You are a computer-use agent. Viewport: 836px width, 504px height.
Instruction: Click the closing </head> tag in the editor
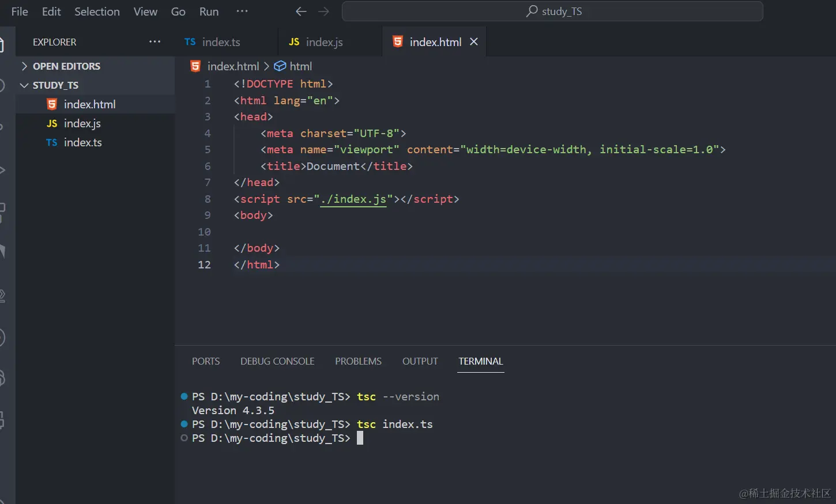point(257,183)
